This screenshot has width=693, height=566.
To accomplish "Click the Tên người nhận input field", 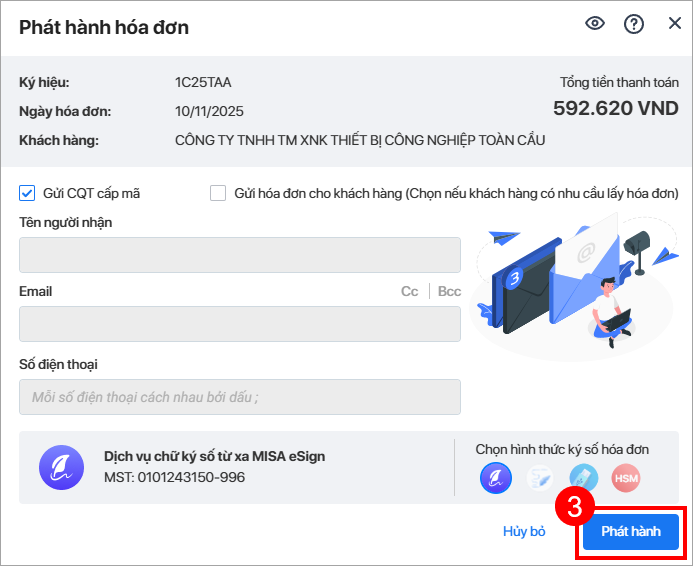I will click(240, 255).
